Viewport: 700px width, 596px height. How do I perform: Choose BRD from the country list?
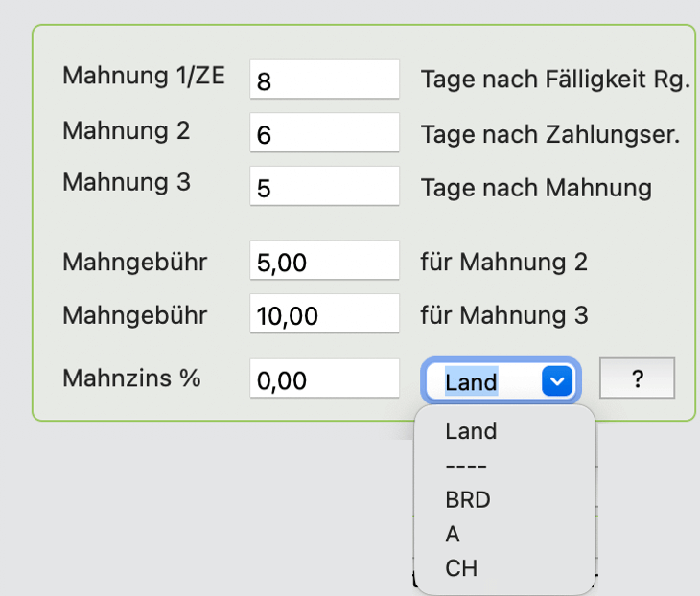click(468, 499)
